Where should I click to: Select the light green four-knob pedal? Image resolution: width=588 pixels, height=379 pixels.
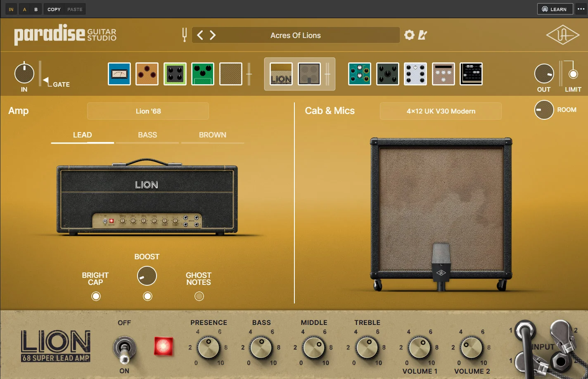coord(175,74)
